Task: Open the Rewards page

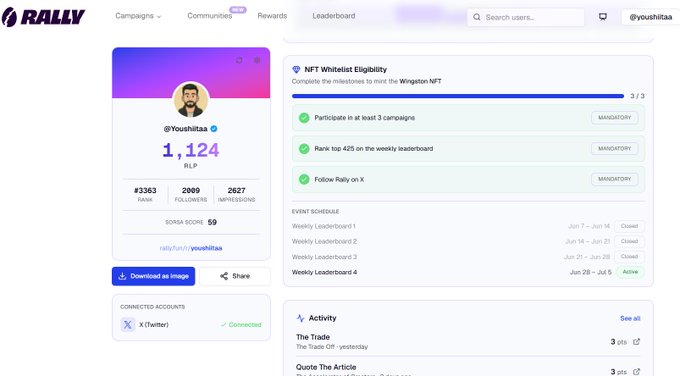Action: (x=272, y=16)
